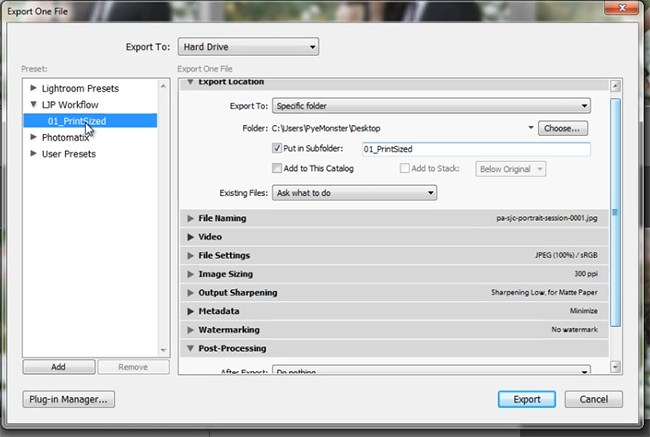Open Existing Files Ask what to do dropdown
Screen dimensions: 650x437
[x=354, y=193]
